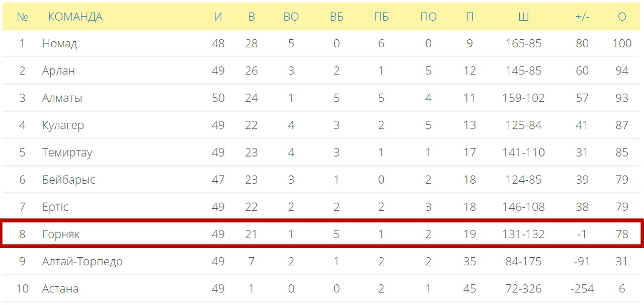Open the Кулагер team link
This screenshot has height=305, width=644.
(x=63, y=125)
